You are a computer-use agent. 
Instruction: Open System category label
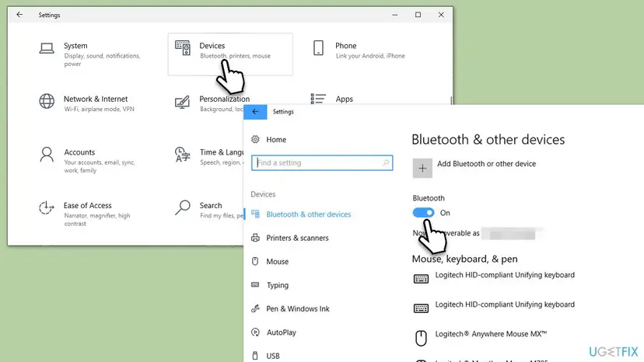point(75,46)
